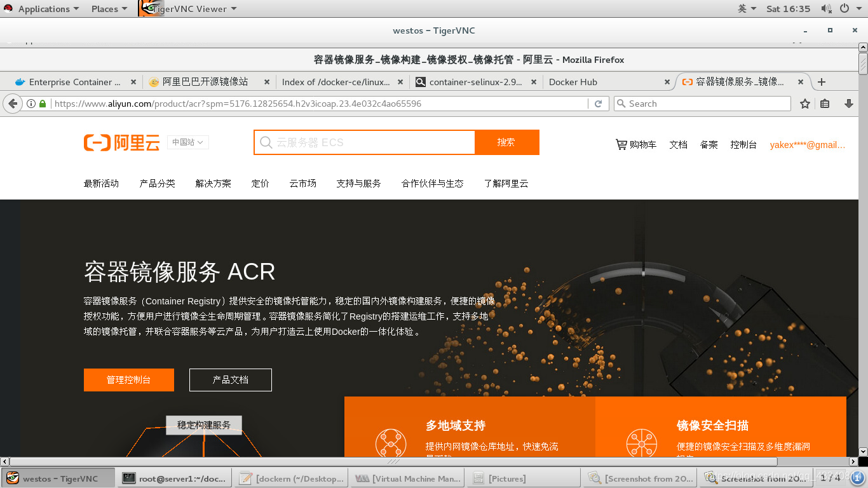Close the Enterprise Container tab
This screenshot has height=488, width=868.
tap(133, 82)
